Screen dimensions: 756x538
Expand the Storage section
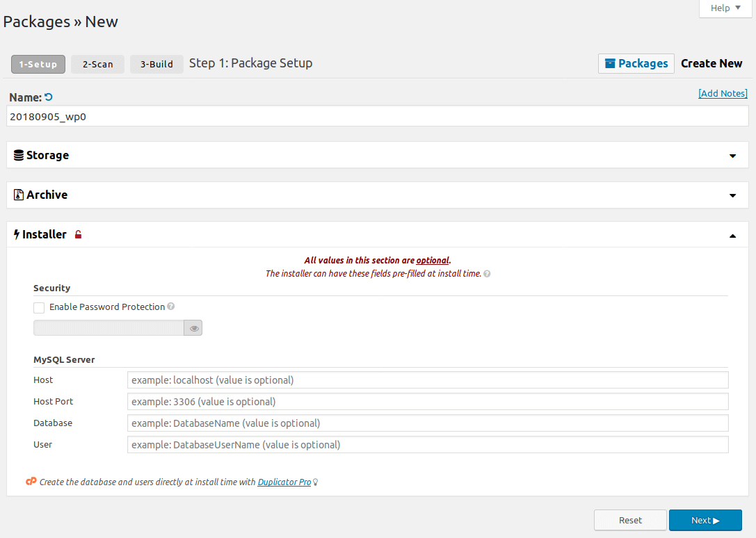click(732, 156)
